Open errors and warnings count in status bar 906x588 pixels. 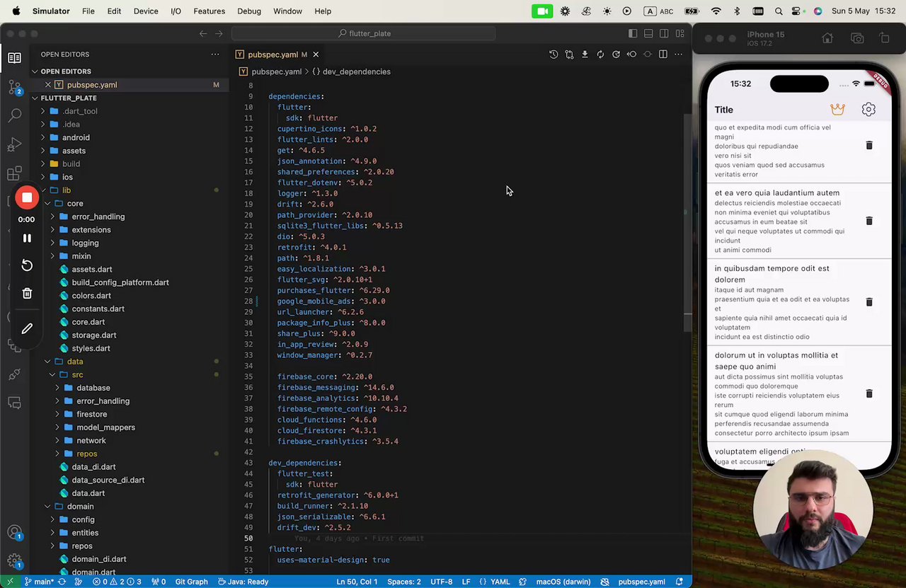coord(117,582)
